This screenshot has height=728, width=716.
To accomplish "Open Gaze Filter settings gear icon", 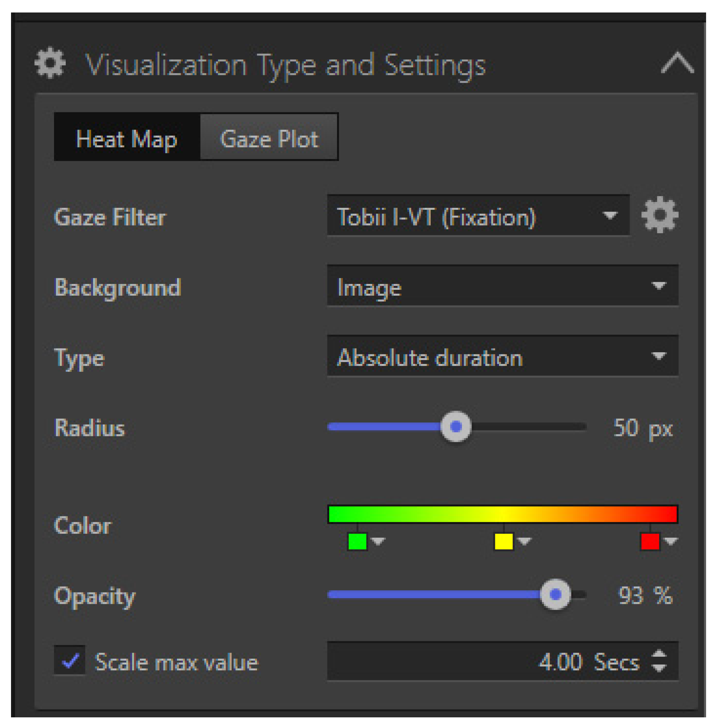I will point(659,215).
